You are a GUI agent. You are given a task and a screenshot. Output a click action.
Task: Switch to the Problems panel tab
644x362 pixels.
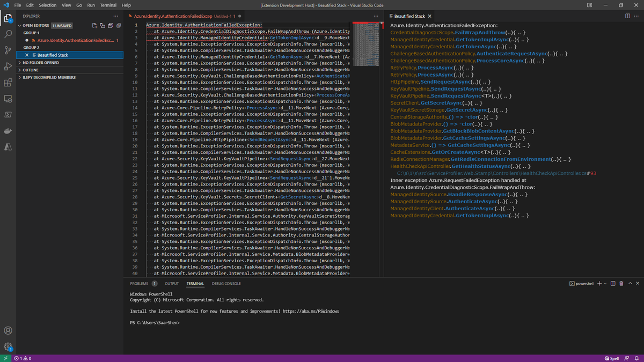click(143, 284)
